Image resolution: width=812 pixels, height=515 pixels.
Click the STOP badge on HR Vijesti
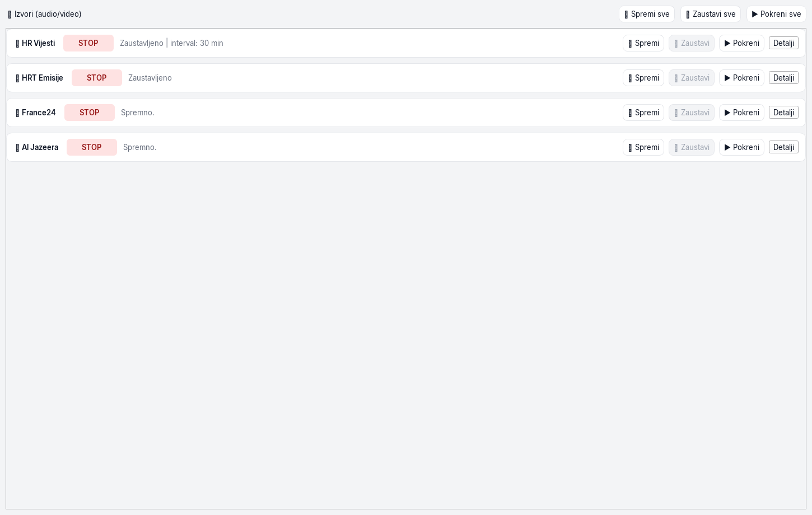88,43
